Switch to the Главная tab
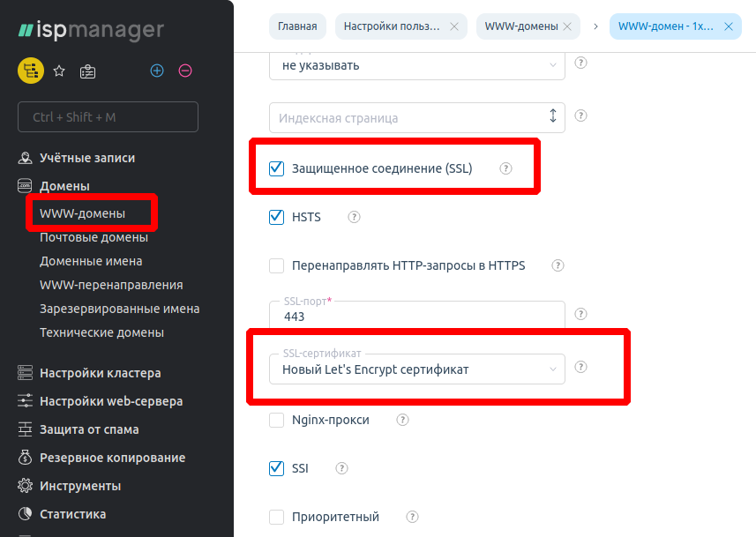756x537 pixels. [x=297, y=26]
